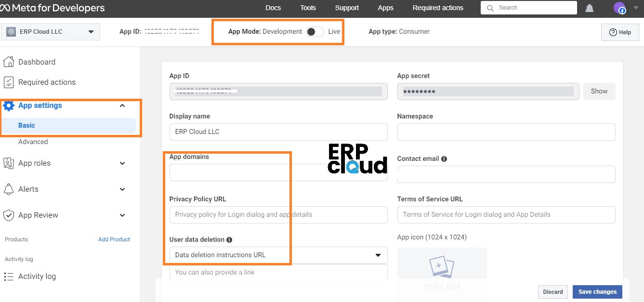Click the Help button

coord(620,32)
